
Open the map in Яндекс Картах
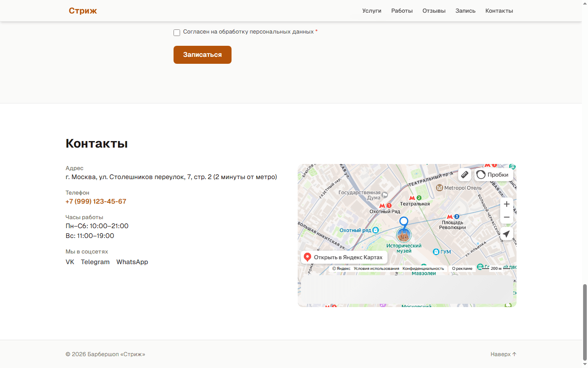pos(344,257)
